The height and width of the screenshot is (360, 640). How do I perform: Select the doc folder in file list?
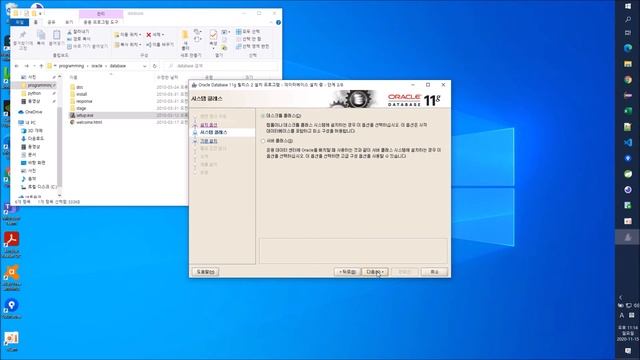coord(80,87)
